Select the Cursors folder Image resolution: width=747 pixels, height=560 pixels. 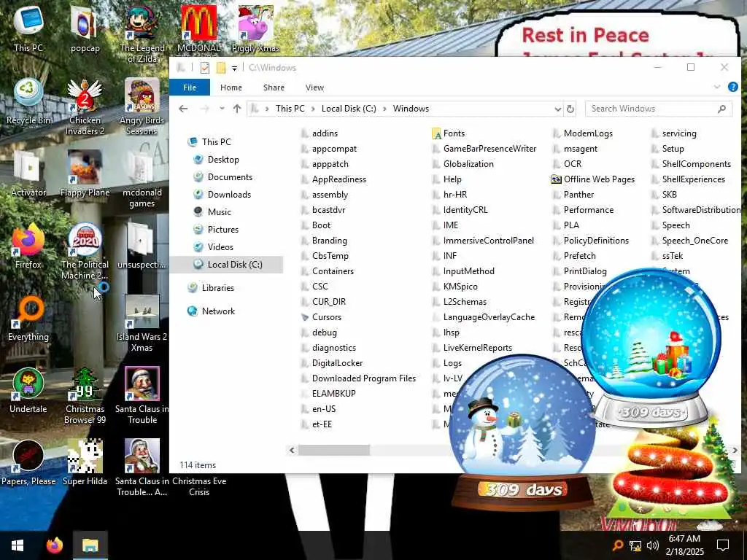pos(322,317)
